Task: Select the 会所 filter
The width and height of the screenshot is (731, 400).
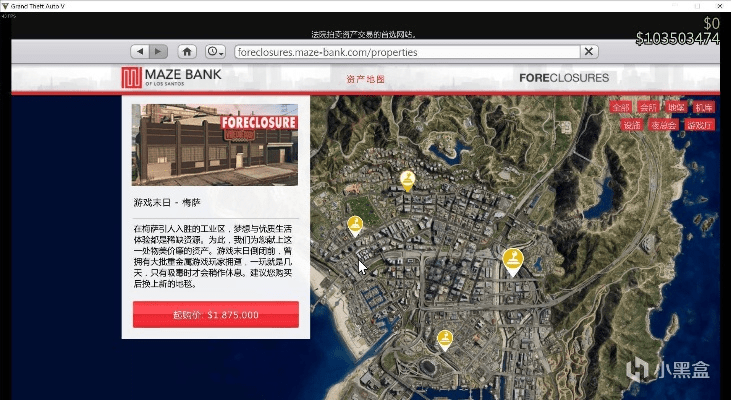Action: tap(649, 107)
